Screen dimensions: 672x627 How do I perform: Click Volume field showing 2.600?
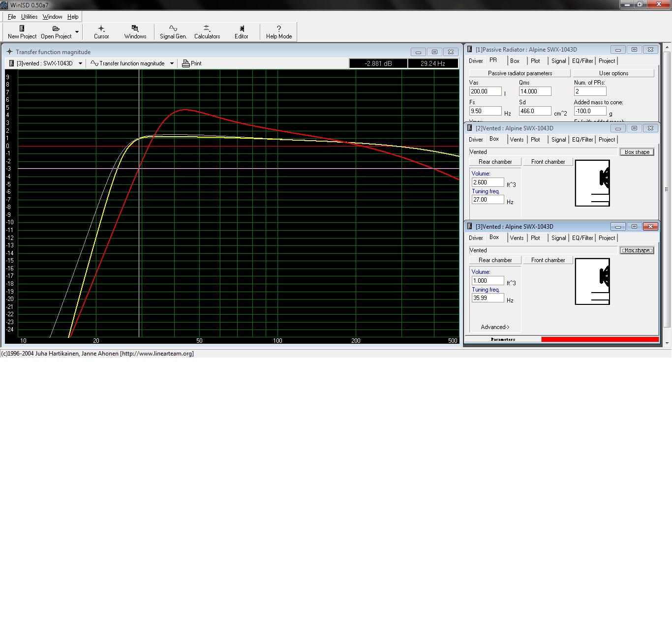[x=488, y=182]
